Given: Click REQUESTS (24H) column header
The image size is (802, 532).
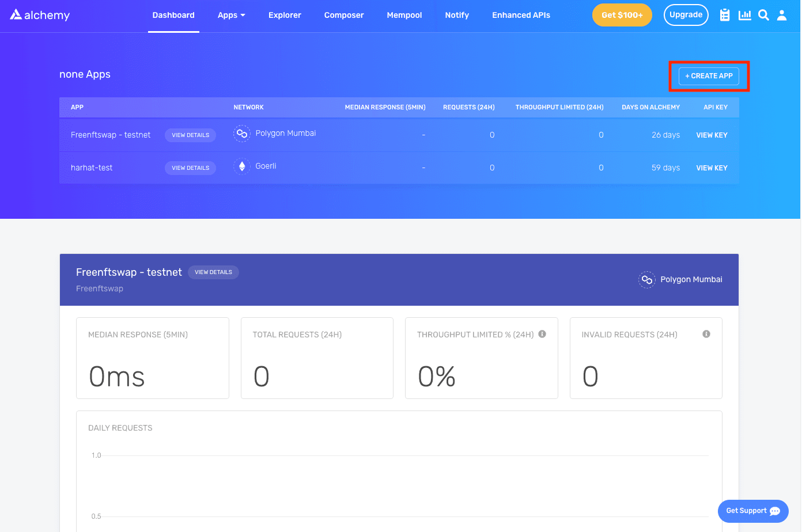Looking at the screenshot, I should click(468, 107).
